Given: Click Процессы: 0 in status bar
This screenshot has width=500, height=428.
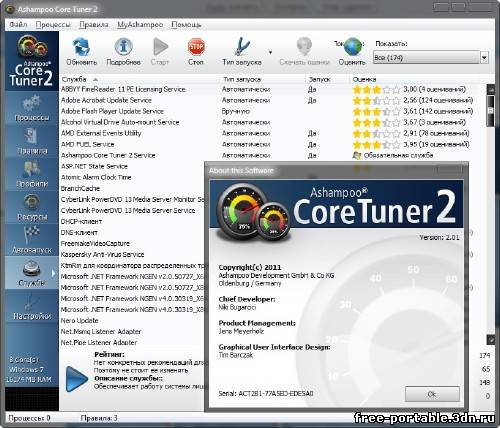Looking at the screenshot, I should coord(30,418).
